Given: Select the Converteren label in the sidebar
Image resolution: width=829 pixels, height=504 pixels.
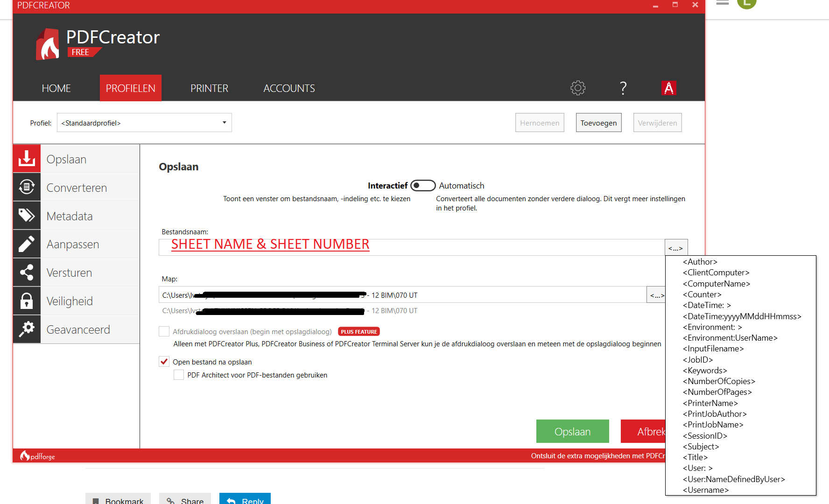Looking at the screenshot, I should point(77,188).
